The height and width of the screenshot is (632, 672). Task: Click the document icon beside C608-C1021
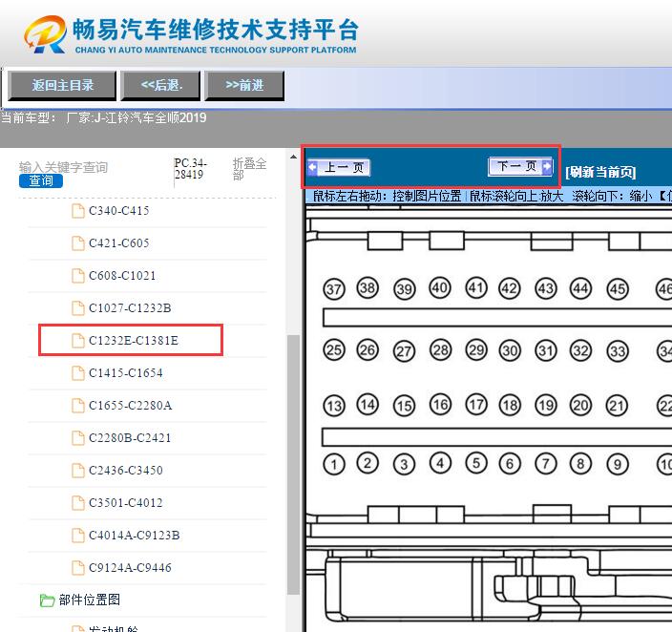point(78,276)
